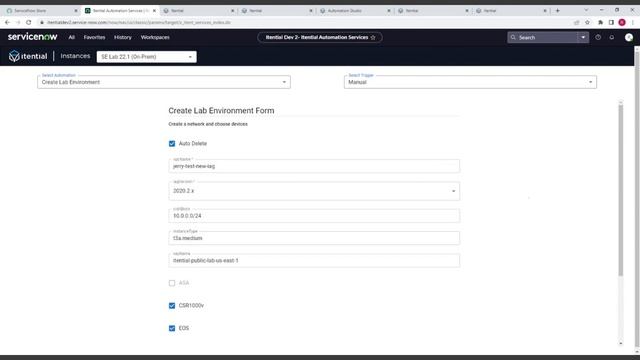Click the Create Lab Environment Form heading
This screenshot has height=360, width=640.
click(221, 111)
